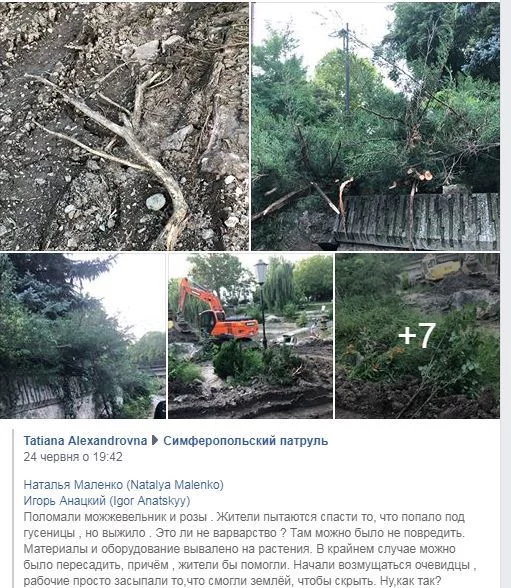Click the wooden fence in the juniper photo
This screenshot has height=588, width=511.
coord(417,221)
